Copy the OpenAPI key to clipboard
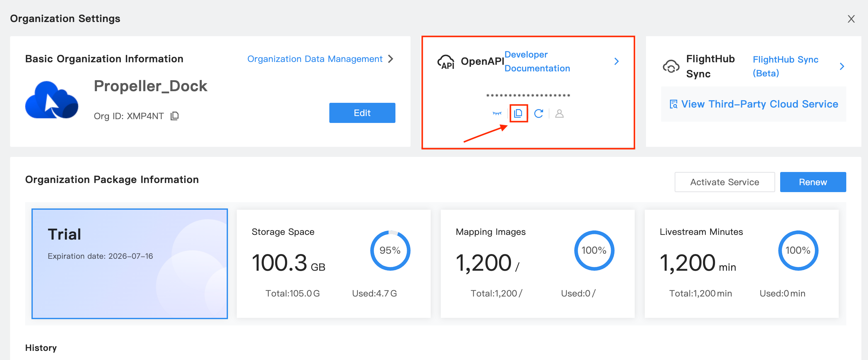This screenshot has width=868, height=360. tap(518, 114)
